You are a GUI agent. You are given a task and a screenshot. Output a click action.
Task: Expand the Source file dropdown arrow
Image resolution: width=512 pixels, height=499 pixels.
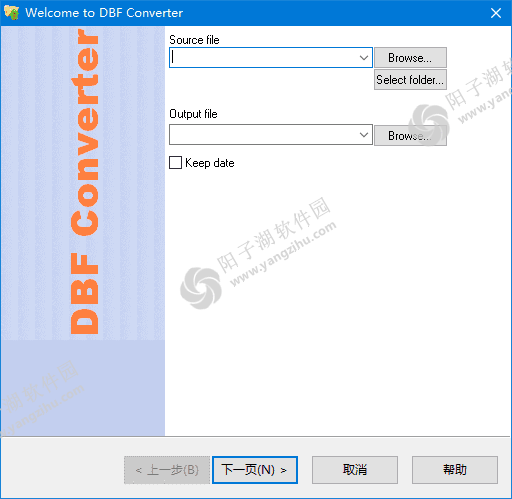click(x=364, y=58)
